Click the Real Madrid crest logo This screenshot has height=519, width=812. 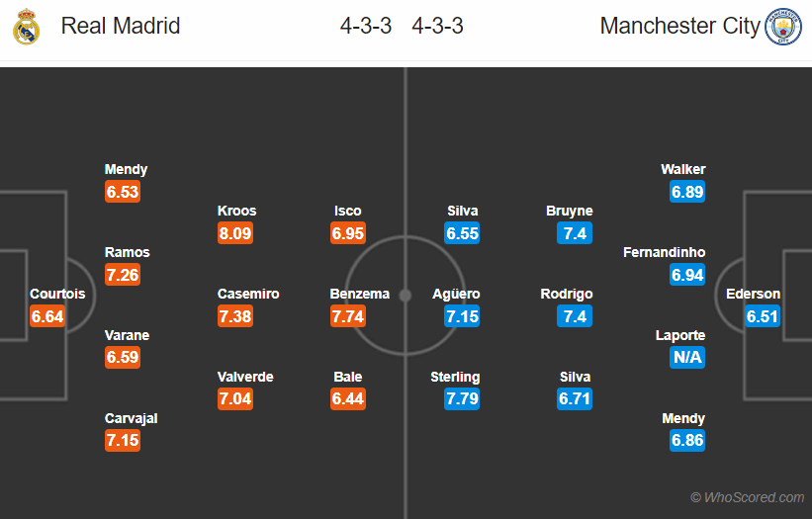click(26, 27)
